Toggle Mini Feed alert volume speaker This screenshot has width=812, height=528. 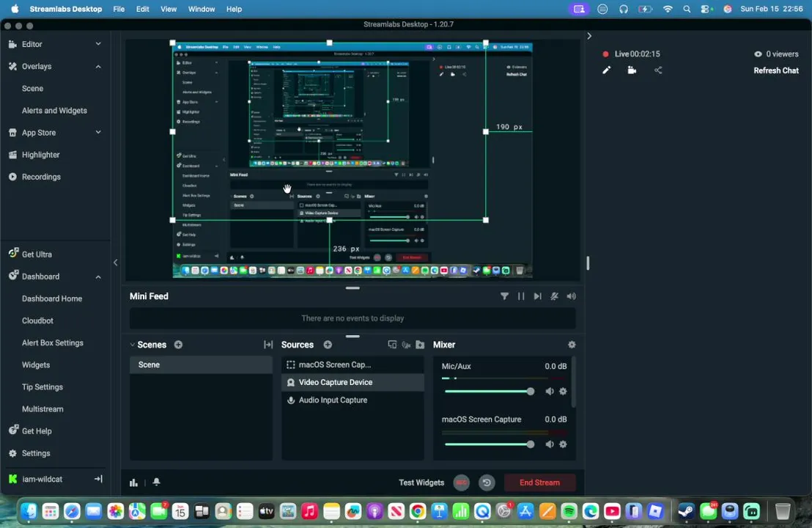(571, 296)
